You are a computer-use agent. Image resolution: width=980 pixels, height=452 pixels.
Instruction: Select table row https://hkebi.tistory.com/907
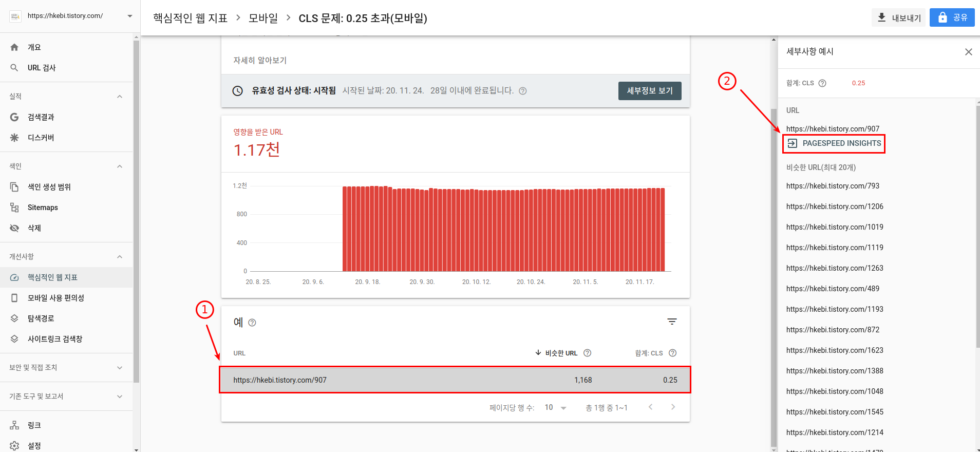coord(455,380)
